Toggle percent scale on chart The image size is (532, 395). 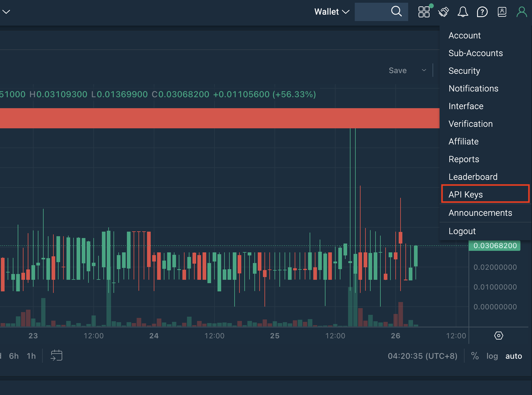[x=475, y=356]
